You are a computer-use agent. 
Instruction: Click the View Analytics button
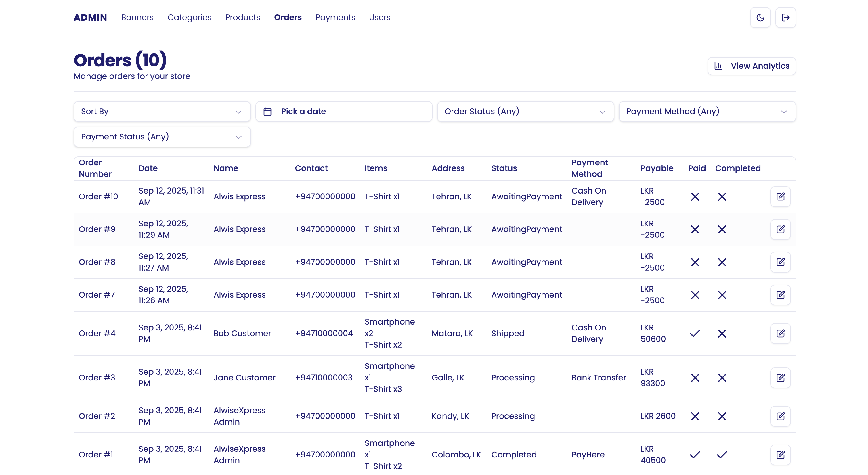click(752, 66)
